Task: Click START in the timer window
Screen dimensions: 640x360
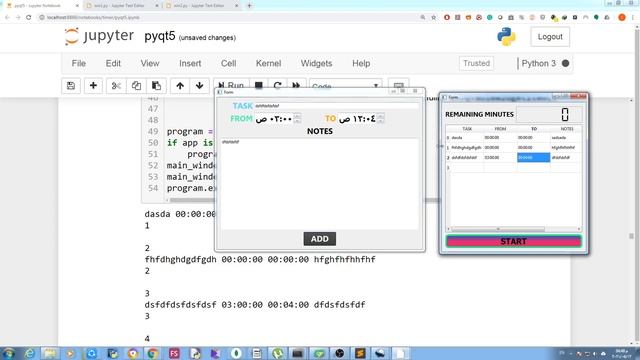Action: click(x=513, y=241)
